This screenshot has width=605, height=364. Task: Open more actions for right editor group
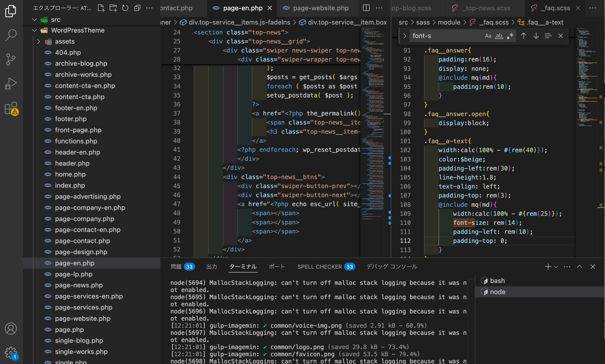[593, 8]
